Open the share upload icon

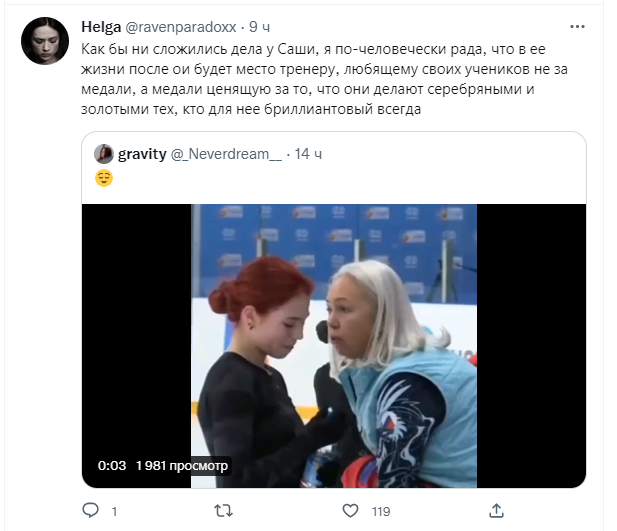coord(496,511)
